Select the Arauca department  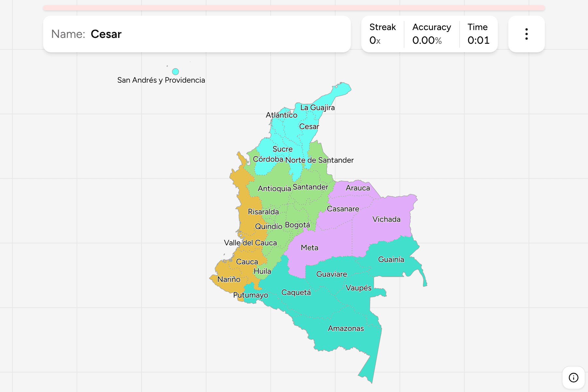click(x=358, y=188)
